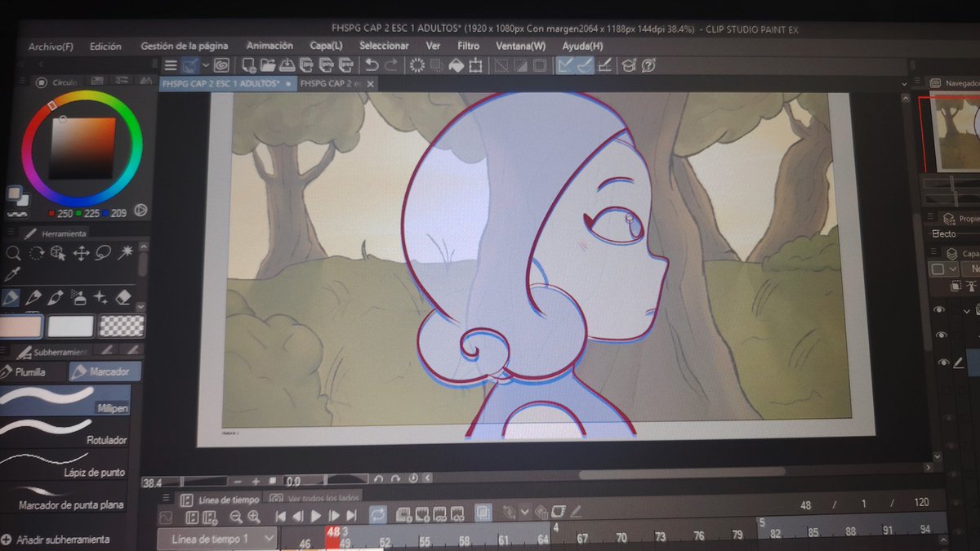This screenshot has width=980, height=551.
Task: Go to first frame in timeline
Action: 280,516
